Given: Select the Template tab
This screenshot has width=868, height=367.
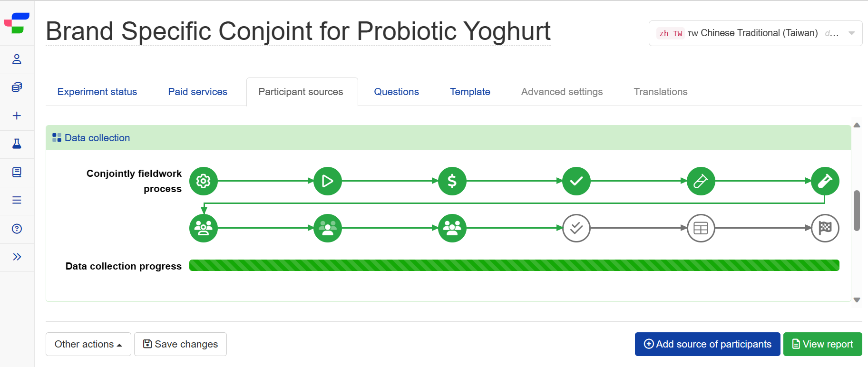Looking at the screenshot, I should pos(470,92).
